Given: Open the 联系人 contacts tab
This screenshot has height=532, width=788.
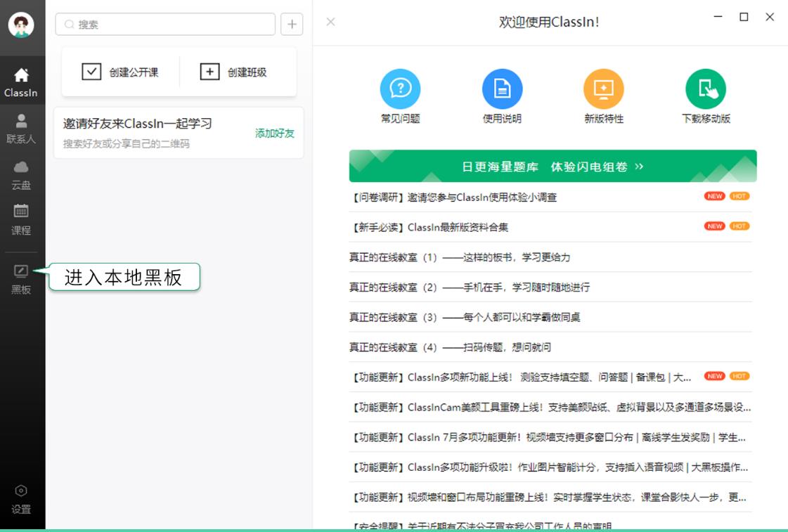Looking at the screenshot, I should click(x=21, y=129).
